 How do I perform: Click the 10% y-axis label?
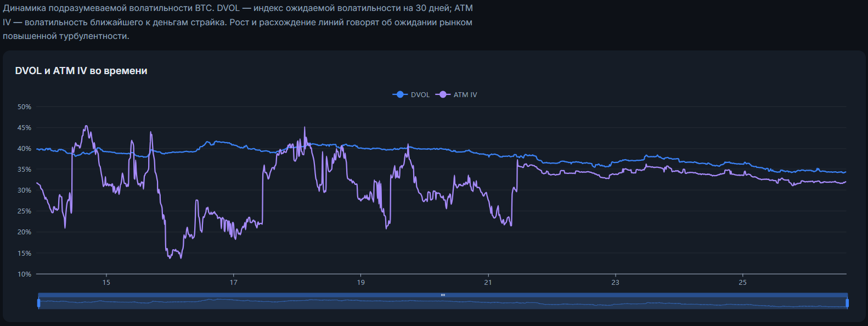pyautogui.click(x=24, y=274)
